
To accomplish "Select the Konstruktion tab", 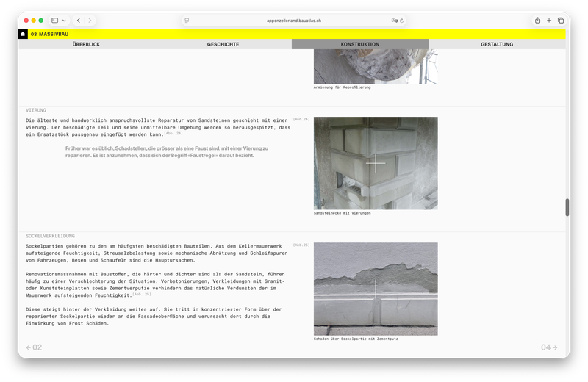I will pos(359,44).
